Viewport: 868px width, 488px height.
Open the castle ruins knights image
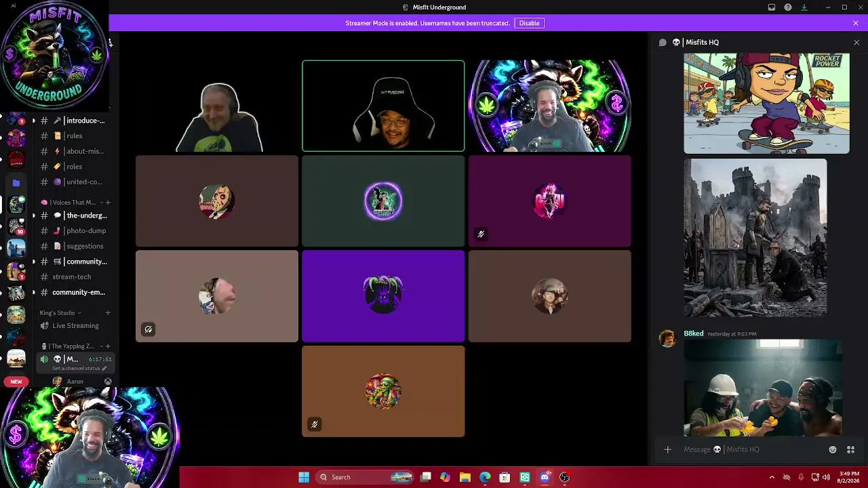[755, 238]
